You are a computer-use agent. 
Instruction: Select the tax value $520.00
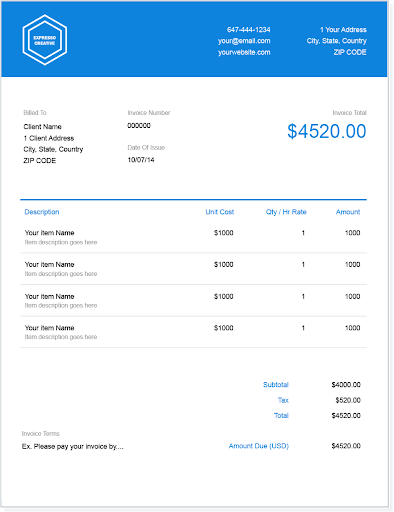[x=348, y=400]
